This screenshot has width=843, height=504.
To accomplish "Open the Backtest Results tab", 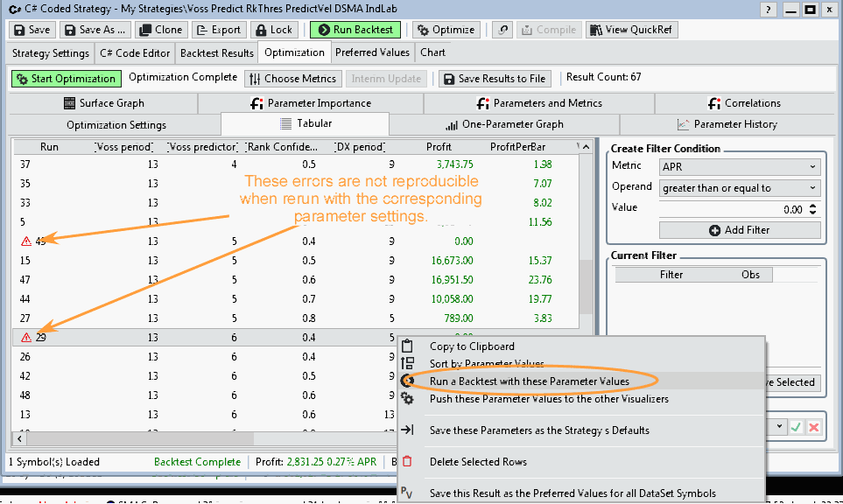I will pyautogui.click(x=217, y=52).
